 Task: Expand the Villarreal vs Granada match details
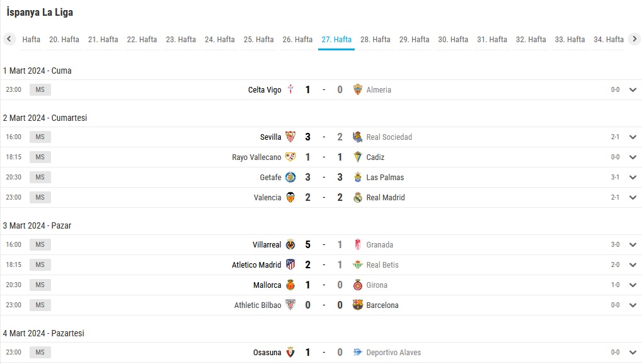[x=633, y=244]
